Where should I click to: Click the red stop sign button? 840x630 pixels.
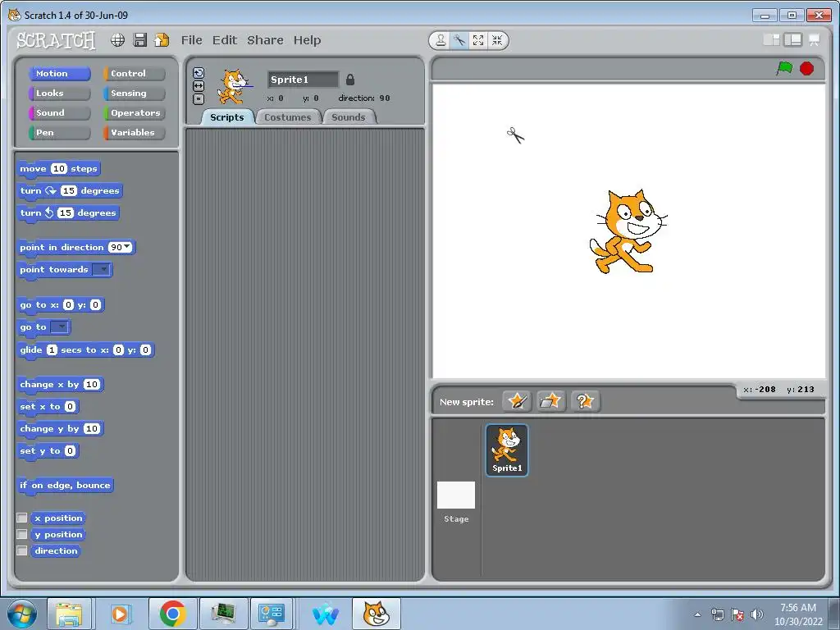pyautogui.click(x=807, y=69)
